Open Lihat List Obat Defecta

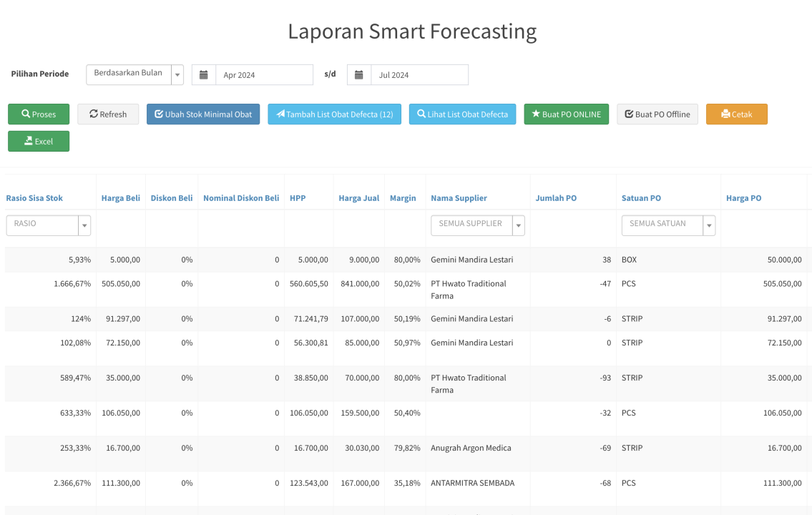click(x=462, y=114)
